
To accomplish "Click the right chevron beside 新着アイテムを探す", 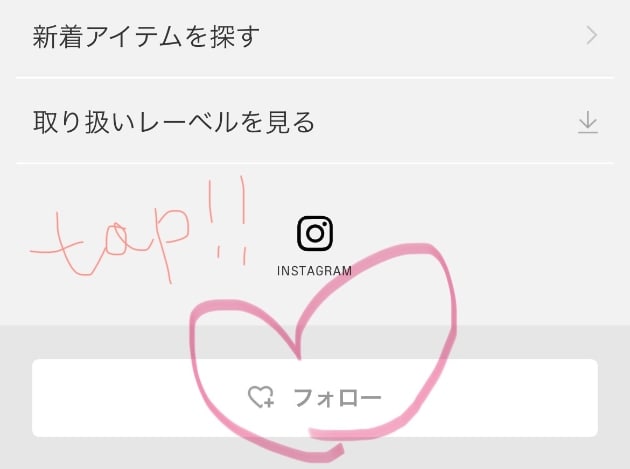I will coord(591,36).
